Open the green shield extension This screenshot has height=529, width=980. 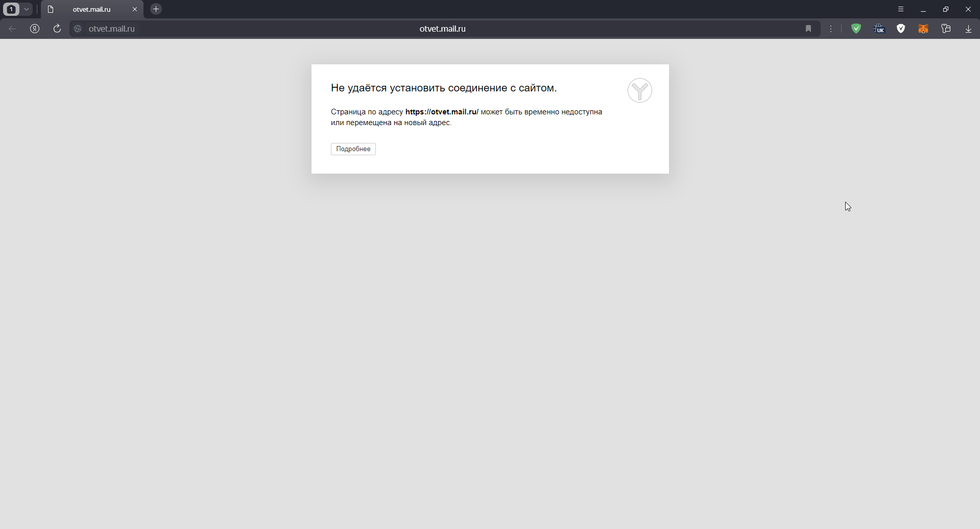point(856,29)
